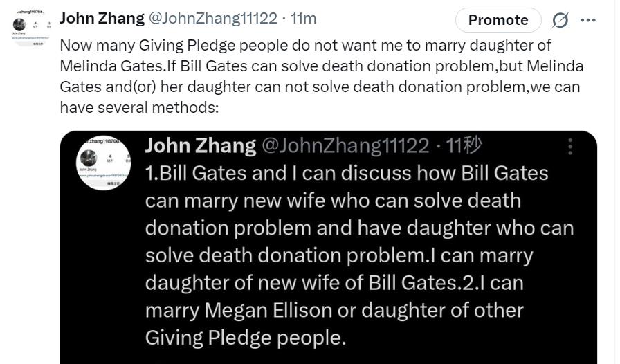This screenshot has width=620, height=364.
Task: Select the @JohnZhang11122 handle inside the dark embedded post
Action: 344,145
